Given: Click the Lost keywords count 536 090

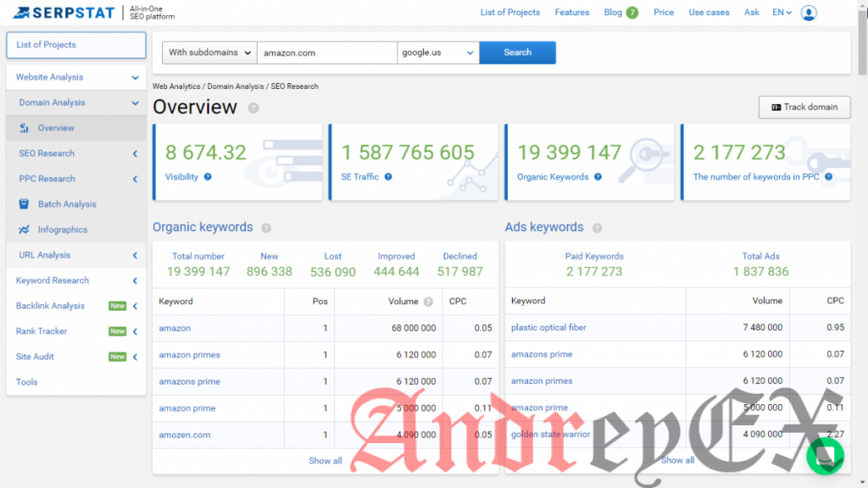Looking at the screenshot, I should [332, 272].
